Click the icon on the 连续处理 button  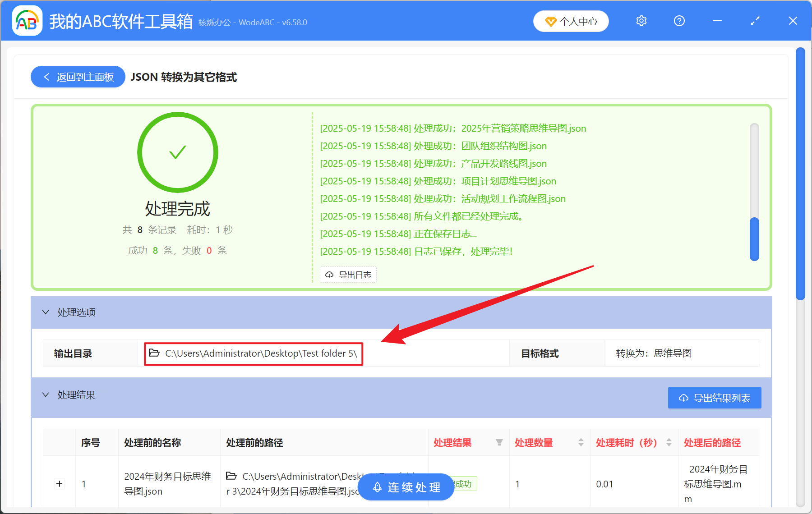377,487
